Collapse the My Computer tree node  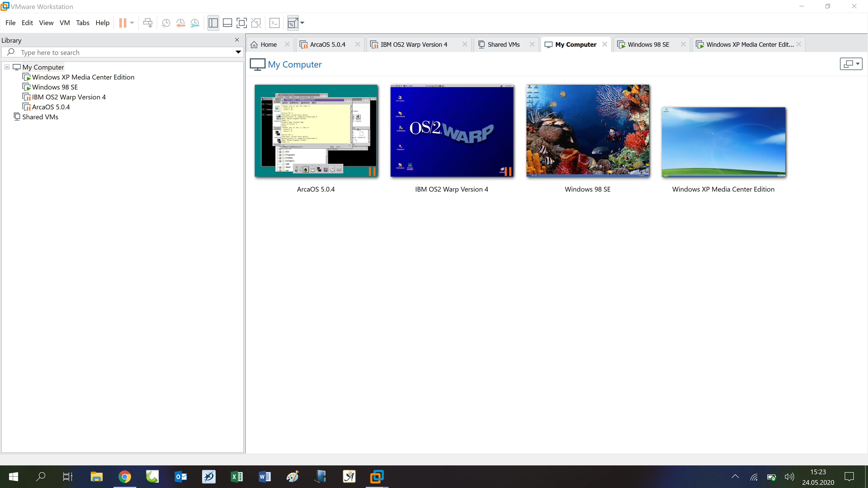click(7, 67)
